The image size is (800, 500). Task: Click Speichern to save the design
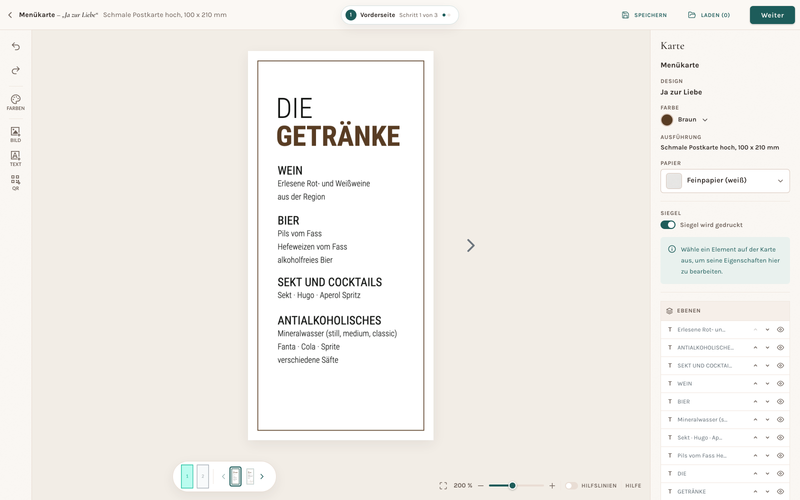point(644,15)
